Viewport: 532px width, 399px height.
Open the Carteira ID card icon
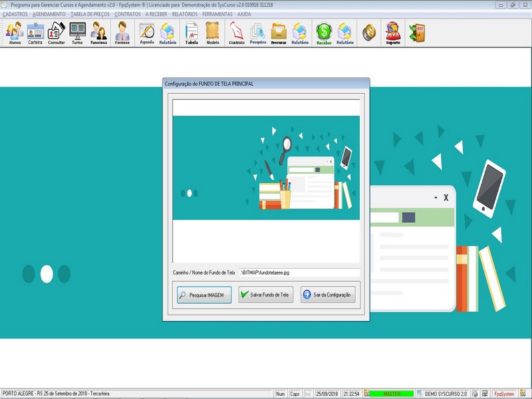[x=35, y=33]
